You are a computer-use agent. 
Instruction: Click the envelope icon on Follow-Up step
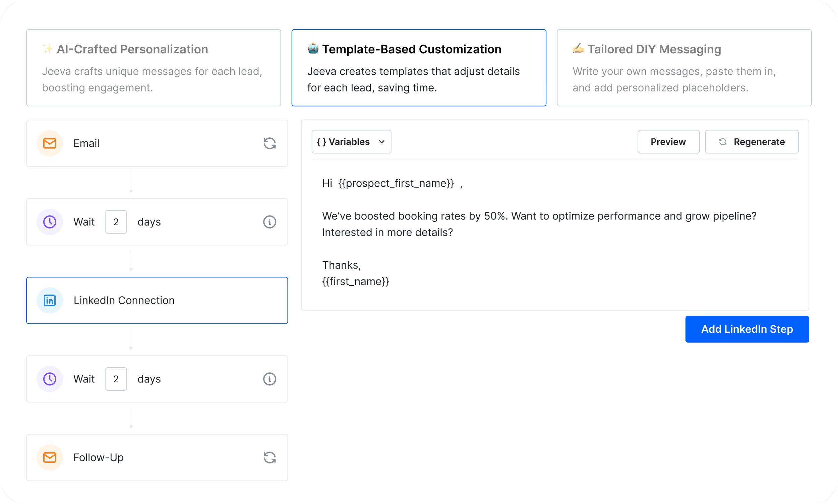(50, 457)
